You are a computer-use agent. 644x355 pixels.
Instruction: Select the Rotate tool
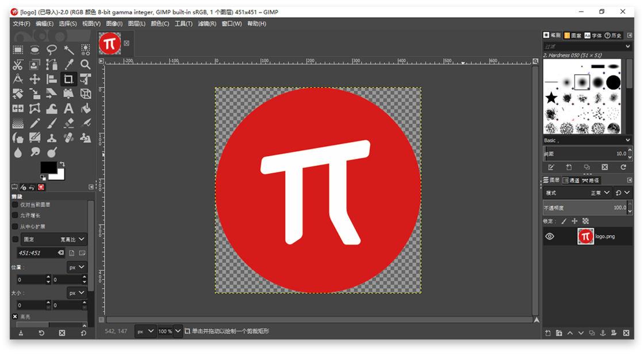pyautogui.click(x=18, y=94)
